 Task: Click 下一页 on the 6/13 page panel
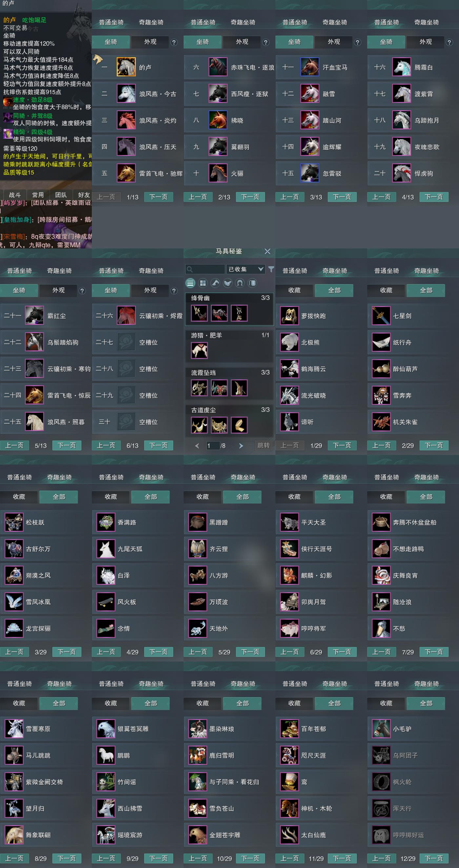(x=158, y=445)
